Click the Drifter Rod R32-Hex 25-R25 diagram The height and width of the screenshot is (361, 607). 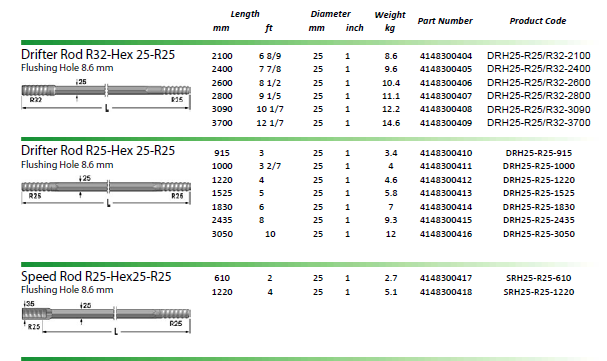pyautogui.click(x=106, y=95)
